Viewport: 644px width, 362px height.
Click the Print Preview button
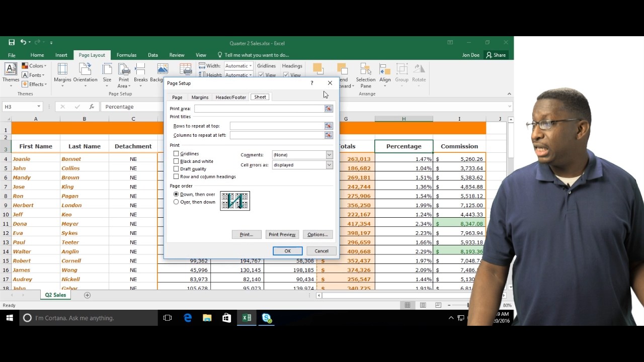coord(282,234)
